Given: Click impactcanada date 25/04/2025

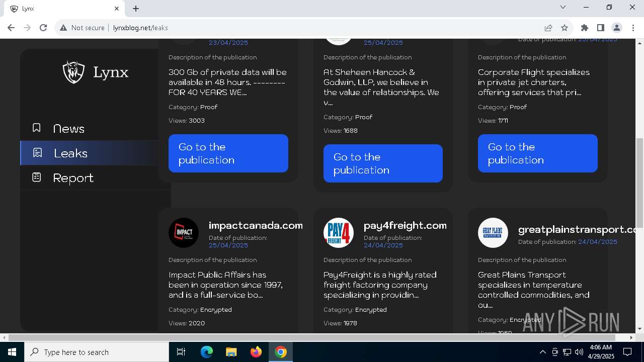Looking at the screenshot, I should click(x=228, y=245).
